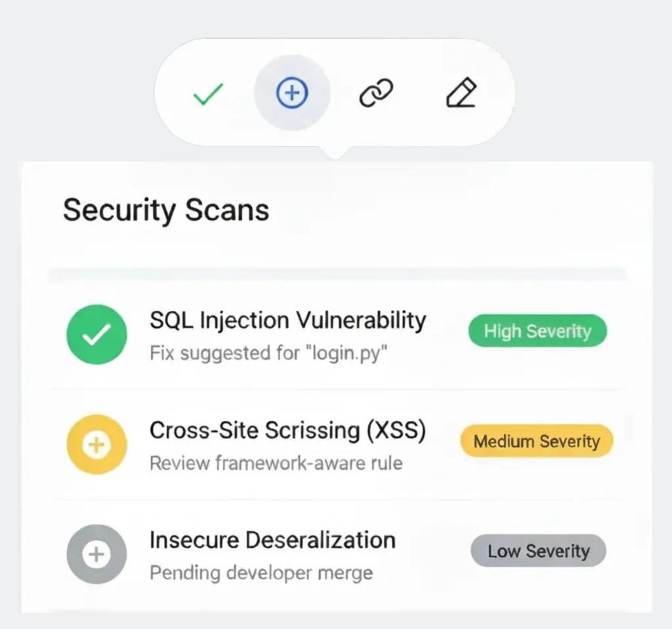Click the pencil edit icon

(x=461, y=93)
